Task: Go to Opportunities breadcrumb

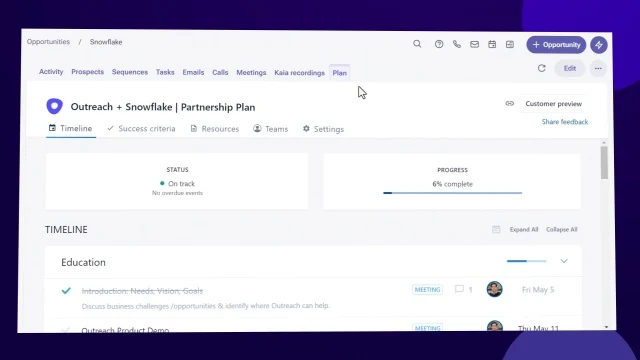Action: [48, 42]
